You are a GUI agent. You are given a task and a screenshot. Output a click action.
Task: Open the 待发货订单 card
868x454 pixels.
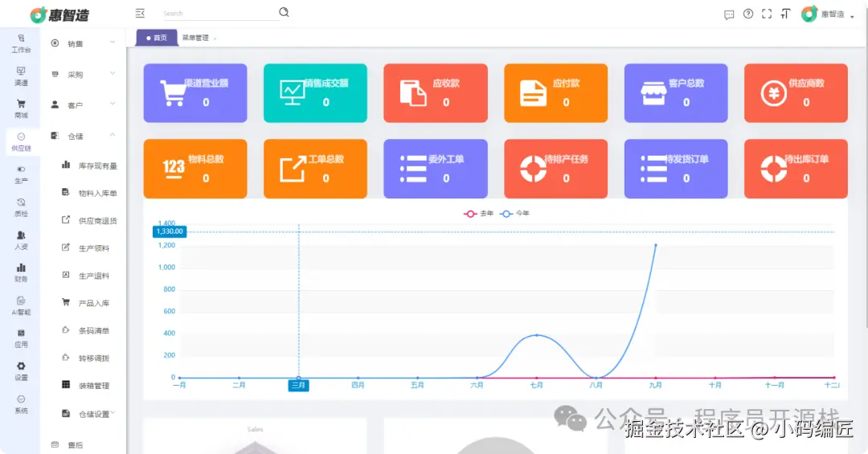tap(676, 168)
